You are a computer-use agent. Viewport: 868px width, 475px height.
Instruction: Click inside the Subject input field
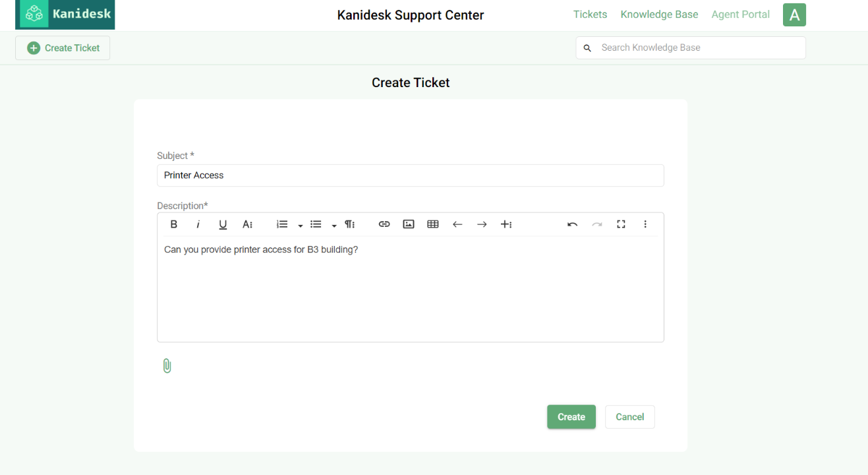coord(410,175)
